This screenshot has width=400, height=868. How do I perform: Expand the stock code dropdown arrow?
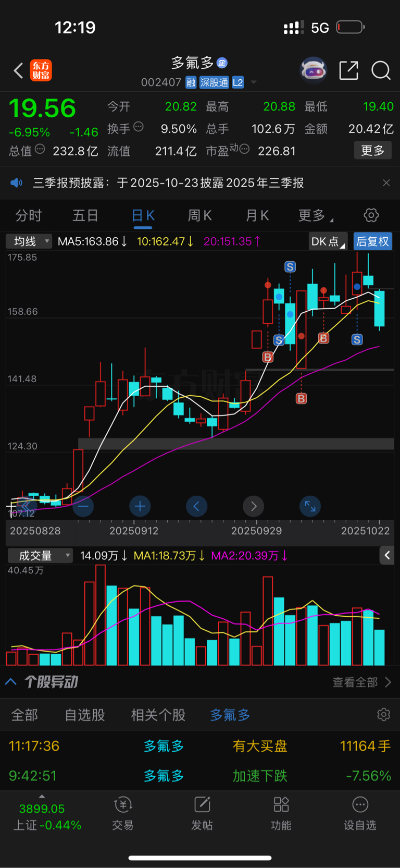(x=254, y=82)
